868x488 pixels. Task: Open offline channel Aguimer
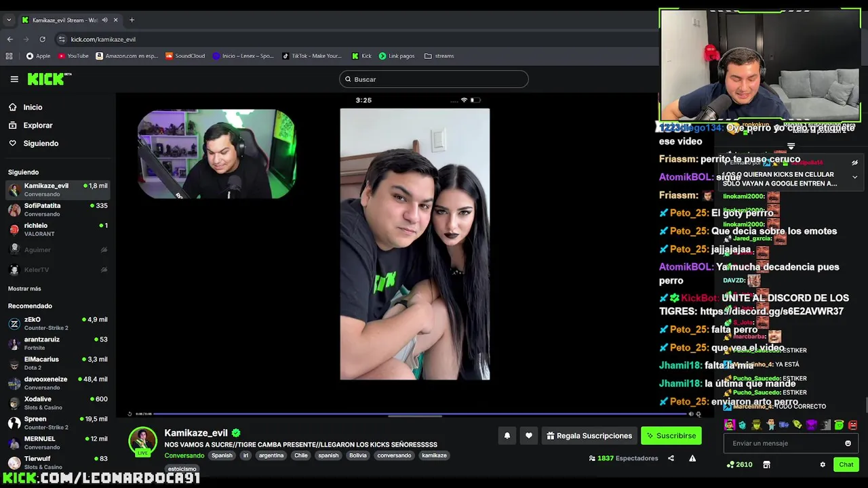(58, 250)
